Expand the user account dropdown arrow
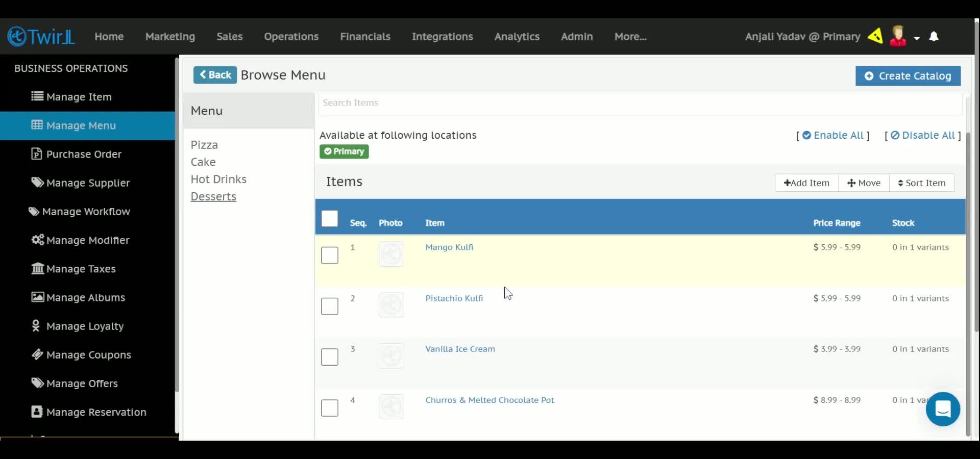Screen dimensions: 980x459 tap(917, 38)
